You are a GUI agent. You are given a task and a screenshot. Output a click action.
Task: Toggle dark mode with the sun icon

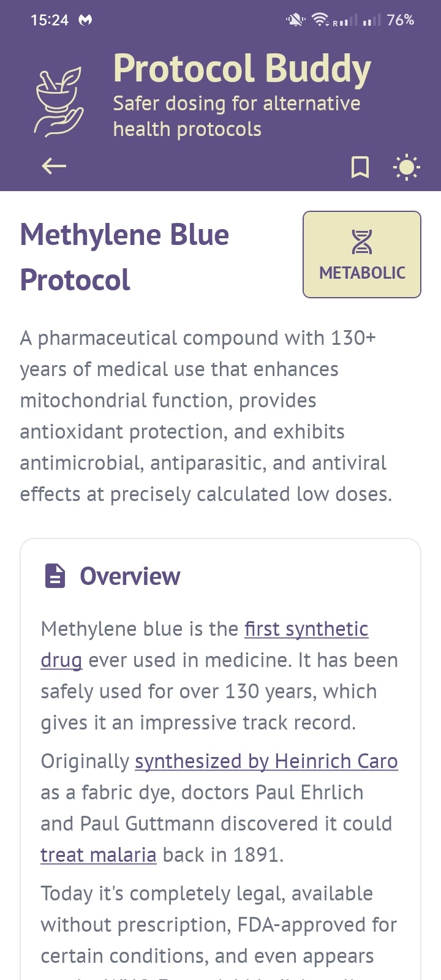coord(406,166)
